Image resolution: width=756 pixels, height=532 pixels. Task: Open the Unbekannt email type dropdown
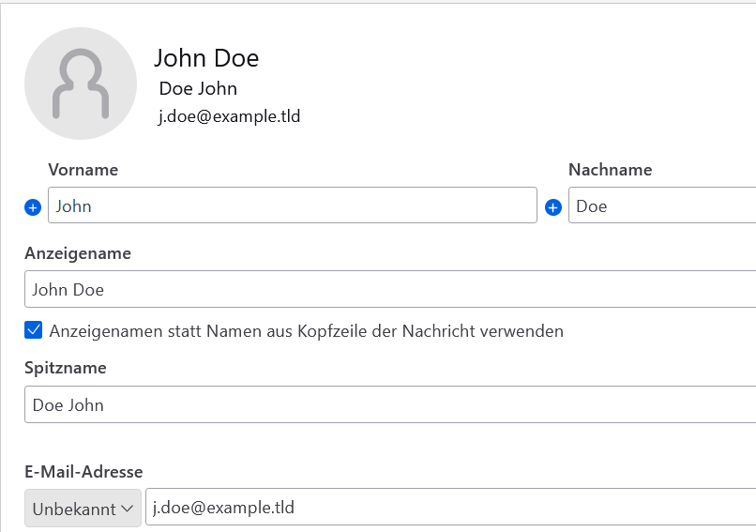pyautogui.click(x=83, y=509)
